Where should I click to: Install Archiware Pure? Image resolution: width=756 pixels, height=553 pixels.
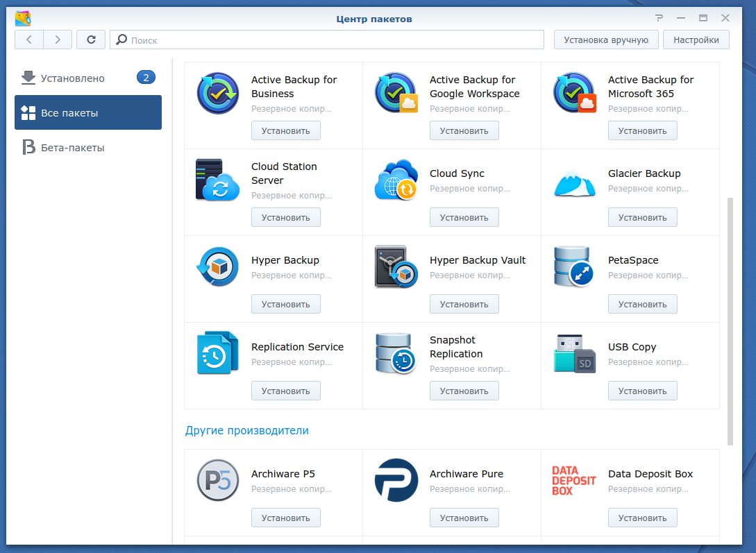(x=464, y=518)
